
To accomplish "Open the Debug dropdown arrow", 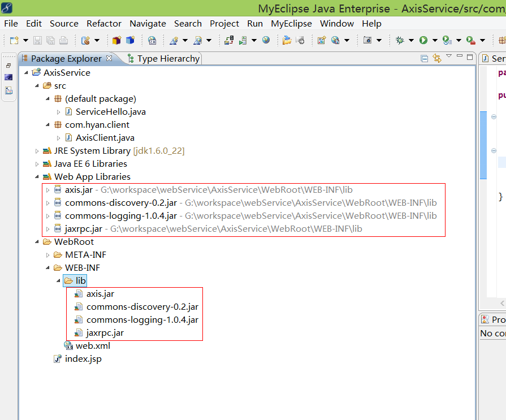I will coord(411,40).
